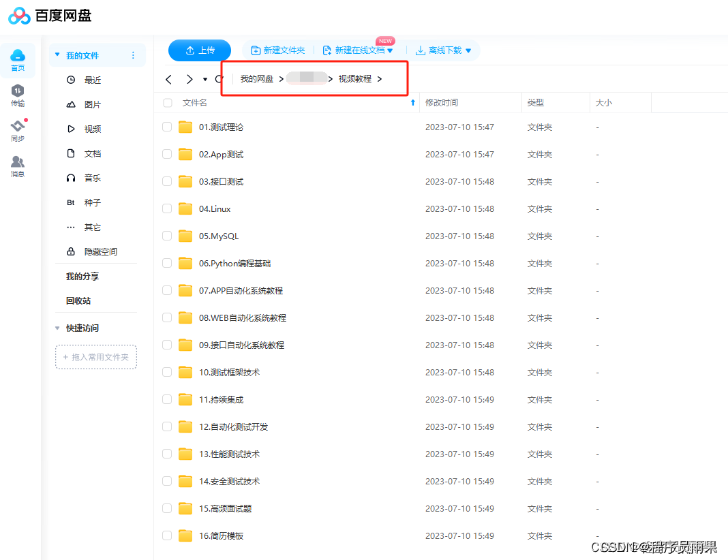Viewport: 728px width, 560px height.
Task: Click the 我的文件 sidebar heading
Action: (82, 55)
